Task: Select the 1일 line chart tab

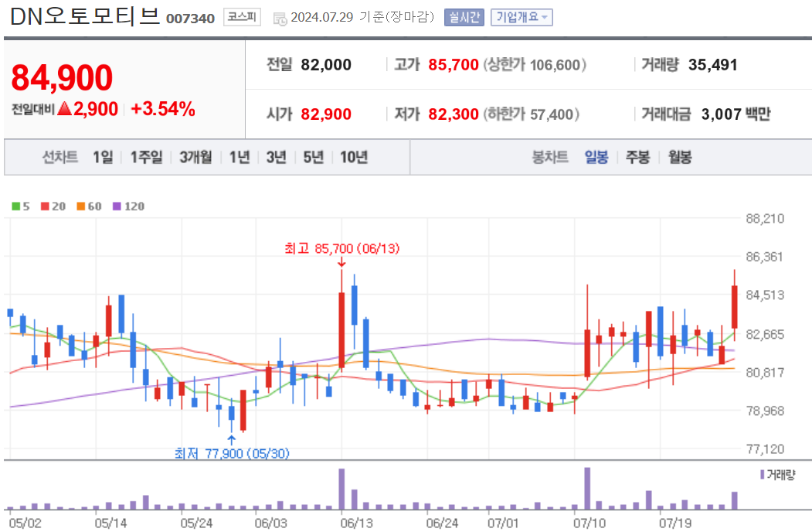Action: [103, 157]
